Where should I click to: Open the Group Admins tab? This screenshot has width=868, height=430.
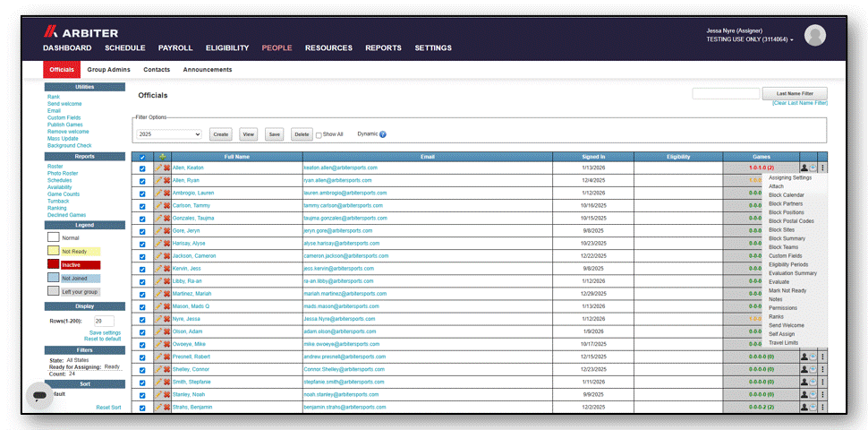(x=108, y=70)
